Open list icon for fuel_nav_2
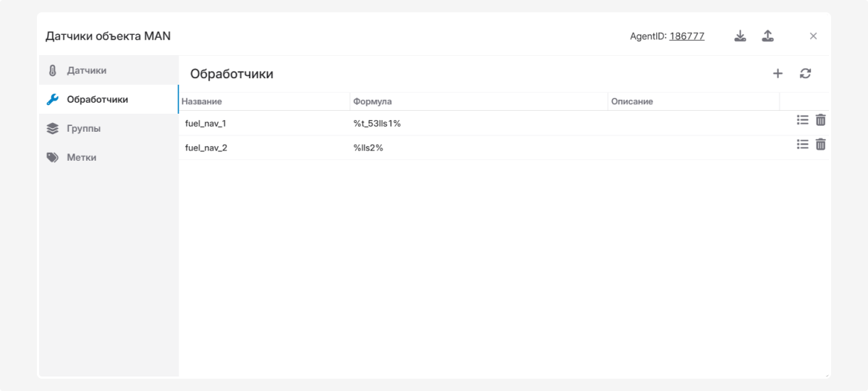This screenshot has height=391, width=868. tap(802, 145)
